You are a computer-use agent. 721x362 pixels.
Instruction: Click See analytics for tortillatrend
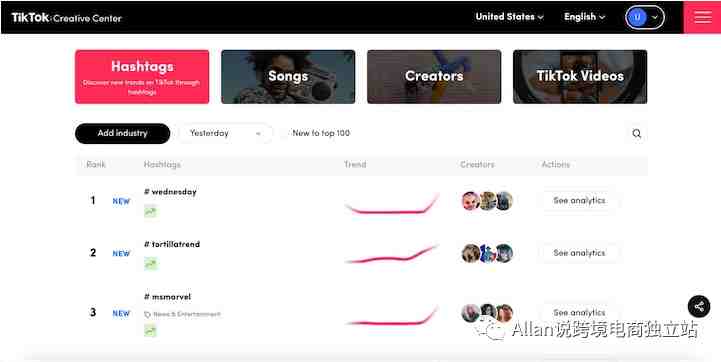tap(579, 253)
